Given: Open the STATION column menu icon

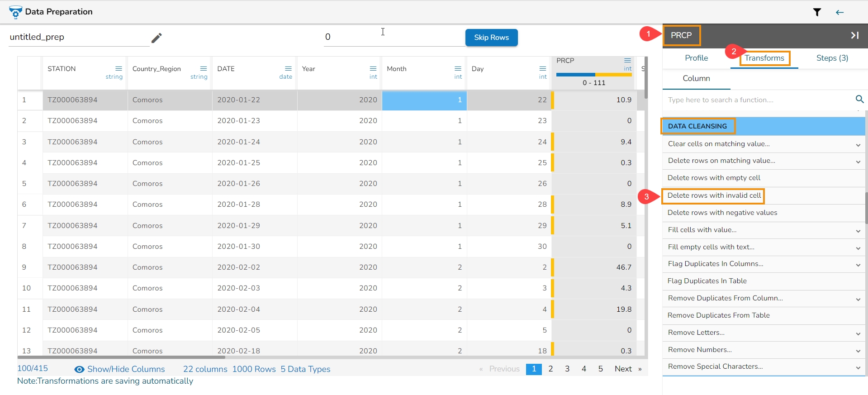Looking at the screenshot, I should [x=119, y=69].
